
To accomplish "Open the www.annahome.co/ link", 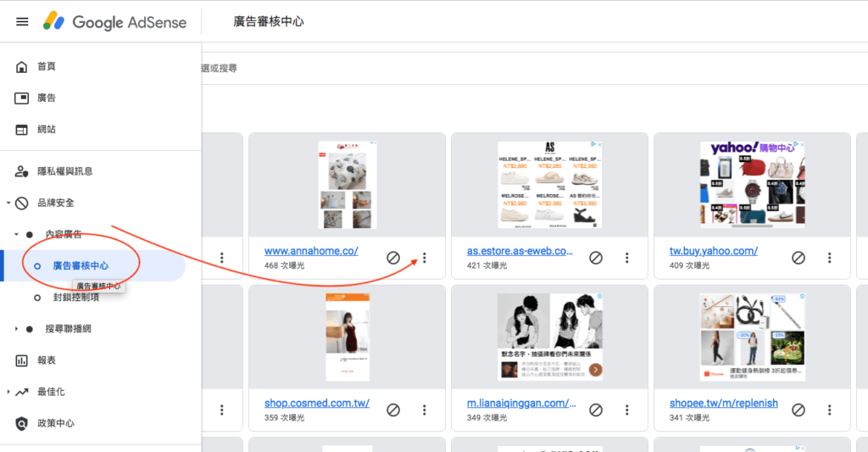I will [x=311, y=251].
